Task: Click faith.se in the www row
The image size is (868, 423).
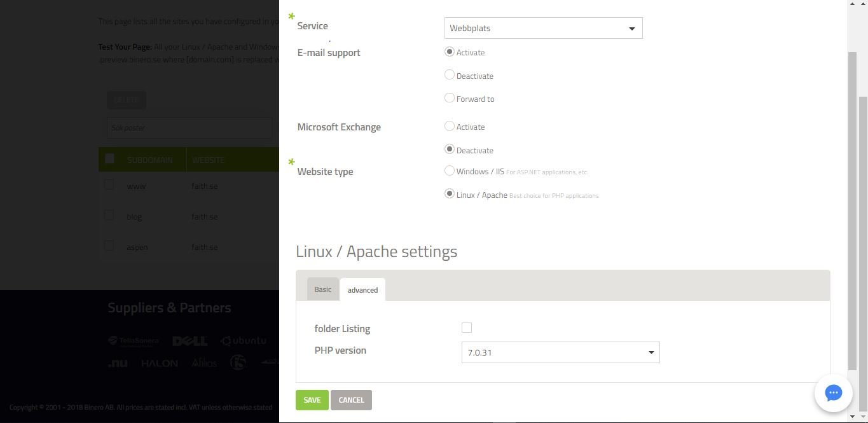Action: (205, 186)
